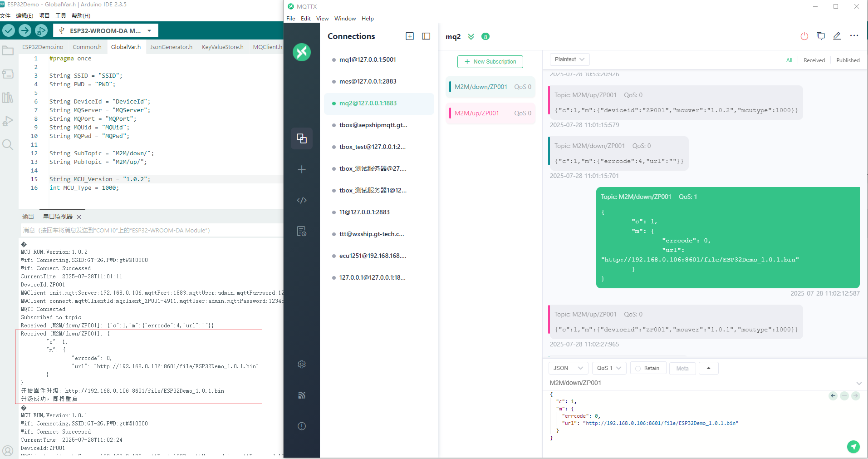Open the ESP32-WROOM-DA board selector dropdown
The height and width of the screenshot is (459, 868).
pyautogui.click(x=106, y=31)
